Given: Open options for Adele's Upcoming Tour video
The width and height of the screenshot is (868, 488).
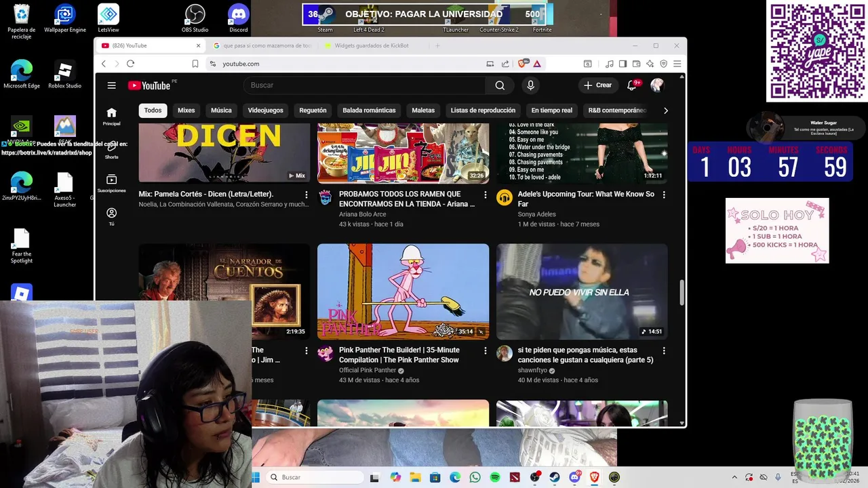Looking at the screenshot, I should 664,195.
